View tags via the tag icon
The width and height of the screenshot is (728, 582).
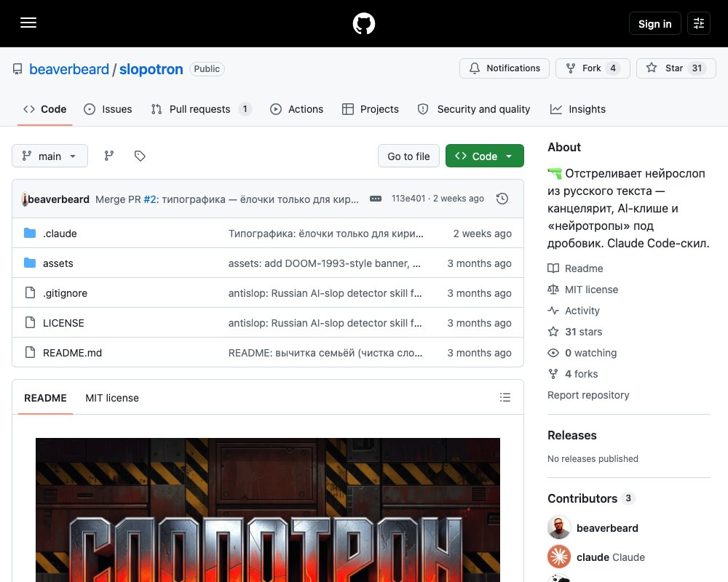[140, 156]
